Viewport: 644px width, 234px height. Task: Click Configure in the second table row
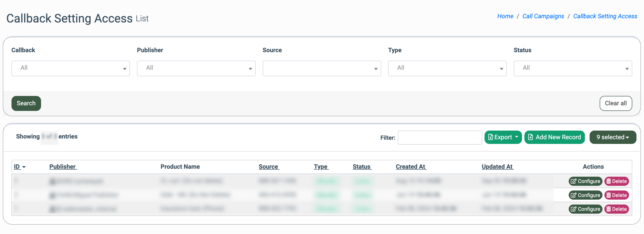pos(585,195)
